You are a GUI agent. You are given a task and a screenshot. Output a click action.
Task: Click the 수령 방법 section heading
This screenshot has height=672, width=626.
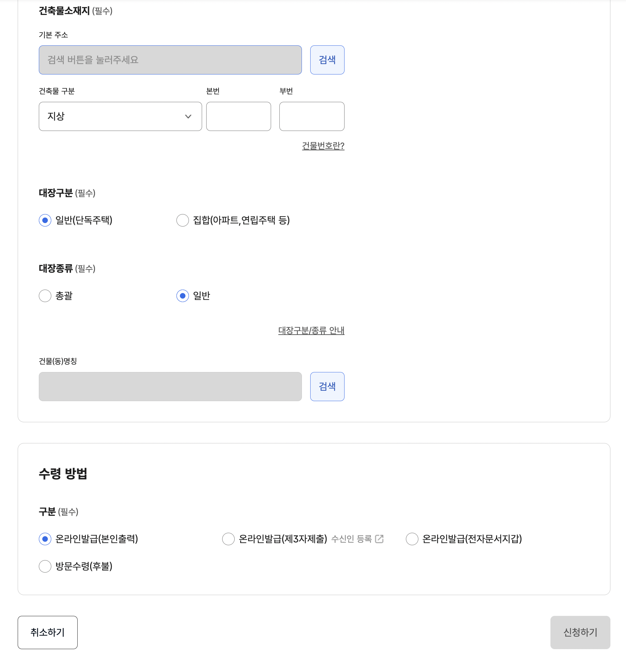63,474
